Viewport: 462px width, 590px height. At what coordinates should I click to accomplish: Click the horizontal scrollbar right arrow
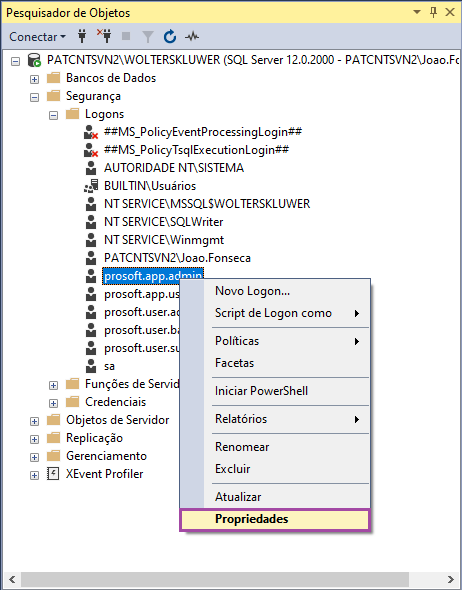point(451,579)
